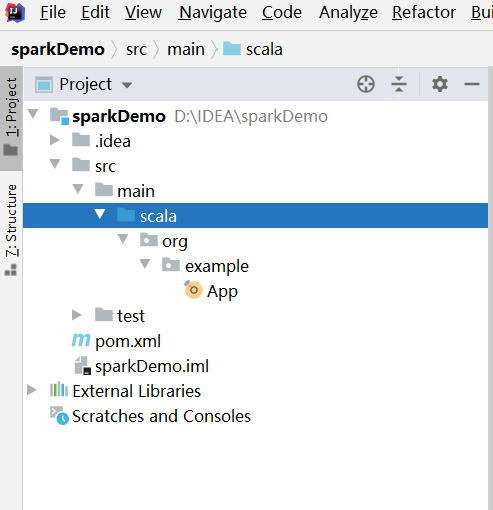The width and height of the screenshot is (493, 510).
Task: Collapse the selected scala folder arrow
Action: click(100, 214)
